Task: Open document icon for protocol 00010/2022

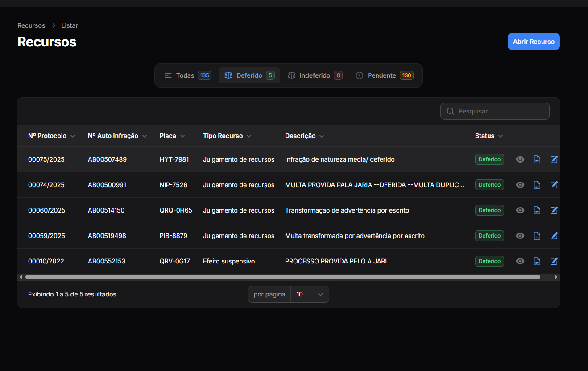Action: coord(537,261)
